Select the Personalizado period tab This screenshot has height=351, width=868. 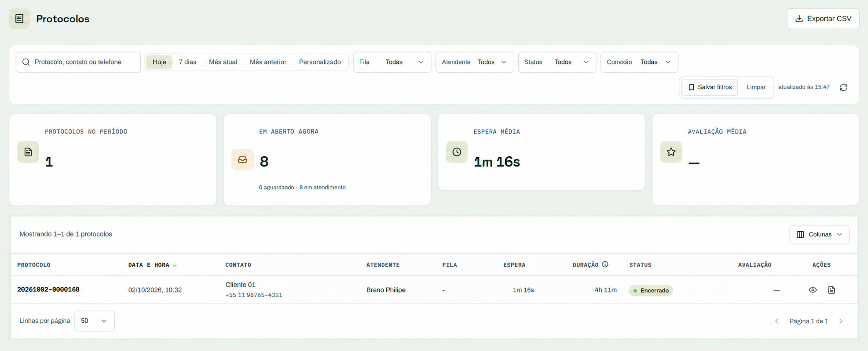(320, 62)
